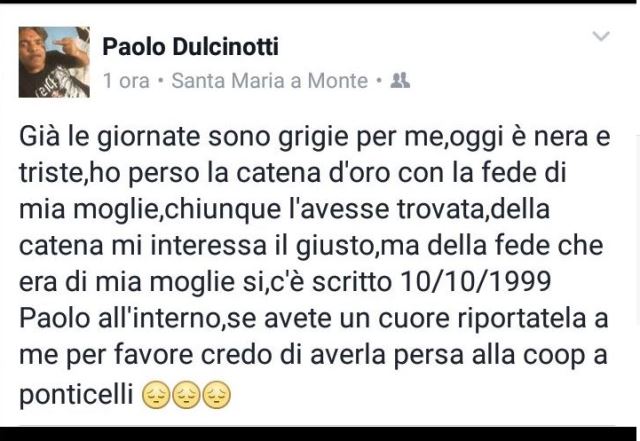Click the phrase 'mia moglie,chiunque' in the post
This screenshot has height=441, width=640.
150,211
